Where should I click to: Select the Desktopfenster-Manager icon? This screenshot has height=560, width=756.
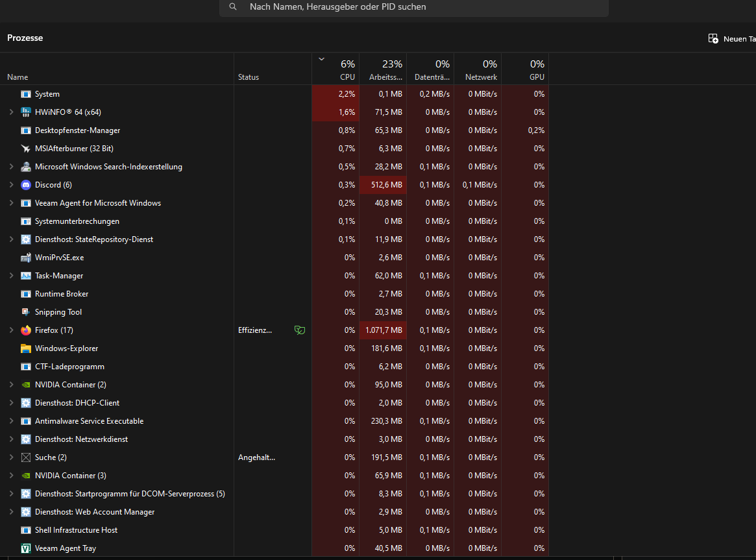[26, 130]
